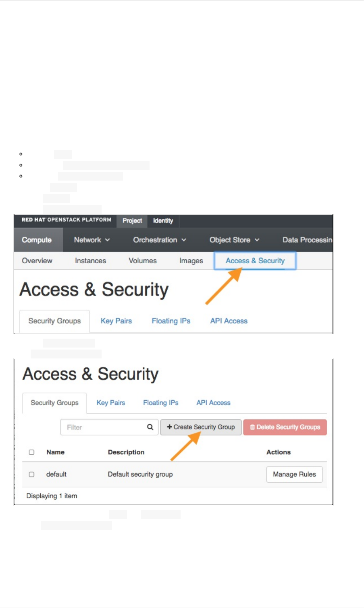Select the Compute menu item
Screen dimensions: 364x608
[x=37, y=240]
